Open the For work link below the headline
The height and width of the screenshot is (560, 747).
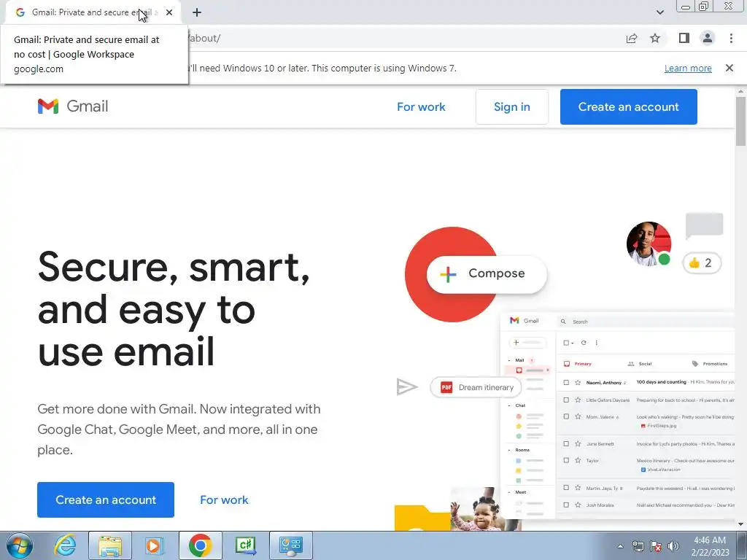[224, 499]
